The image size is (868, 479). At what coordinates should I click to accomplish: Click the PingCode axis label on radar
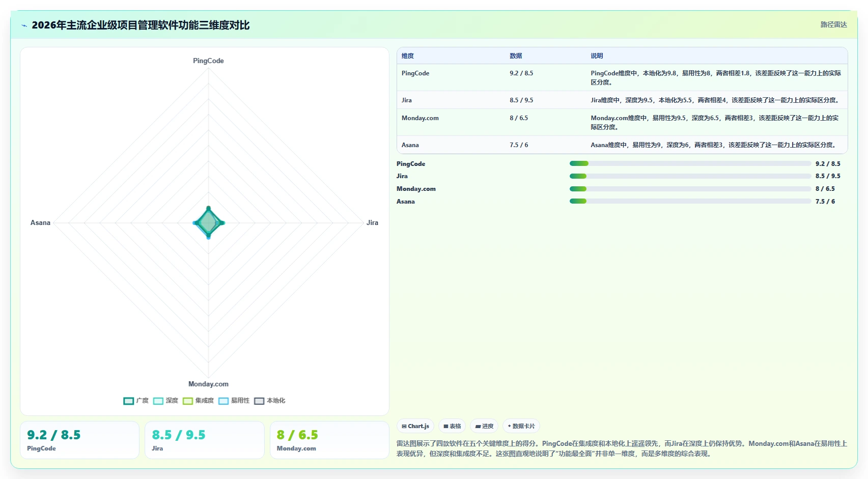(x=208, y=61)
